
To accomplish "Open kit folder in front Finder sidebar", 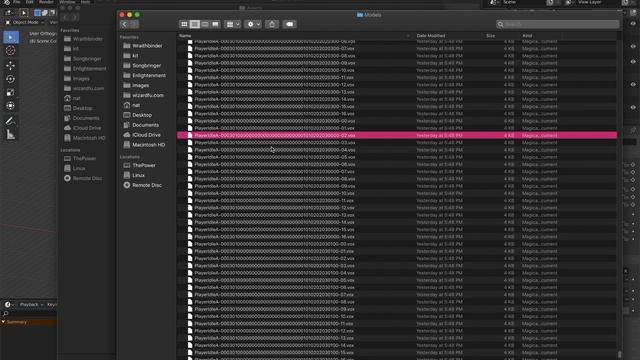I will point(135,56).
